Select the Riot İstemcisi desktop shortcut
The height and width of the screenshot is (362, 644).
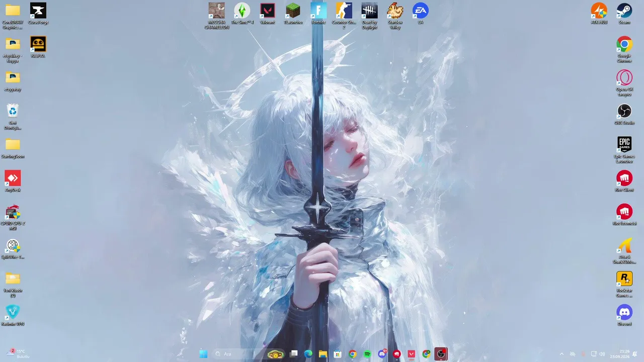click(624, 215)
